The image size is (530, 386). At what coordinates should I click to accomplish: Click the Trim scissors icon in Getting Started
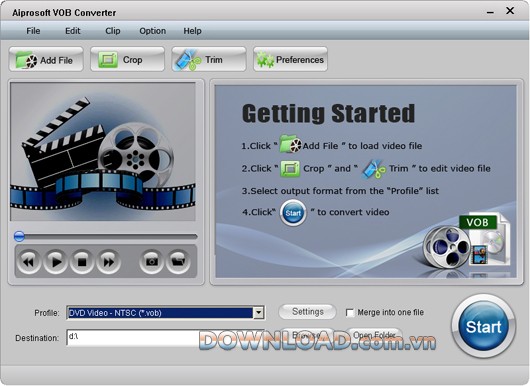point(374,169)
